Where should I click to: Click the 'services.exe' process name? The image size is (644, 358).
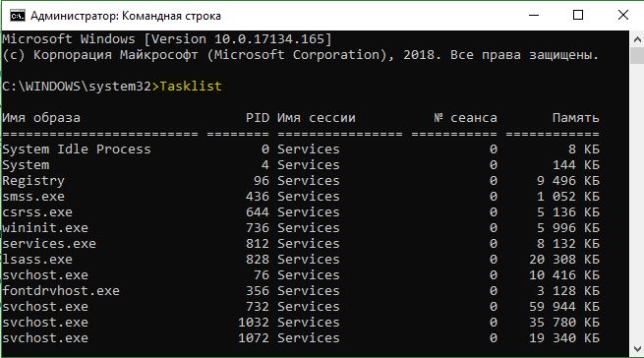click(x=49, y=243)
